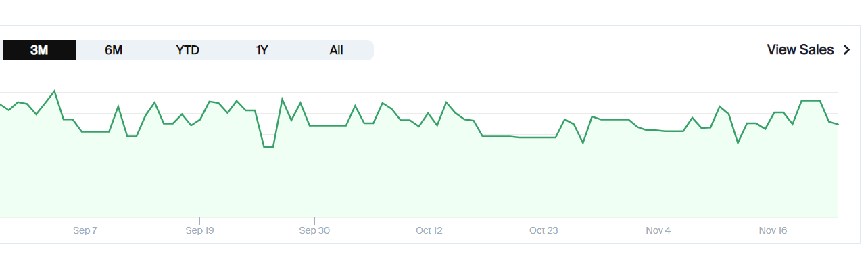Switch to the 1Y time range
Viewport: 868px width, 256px height.
click(262, 50)
